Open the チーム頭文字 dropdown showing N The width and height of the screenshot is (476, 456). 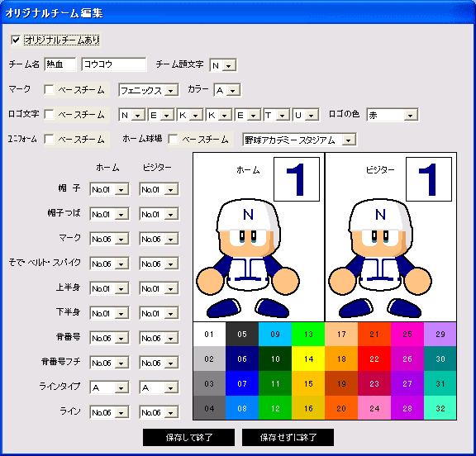point(223,65)
